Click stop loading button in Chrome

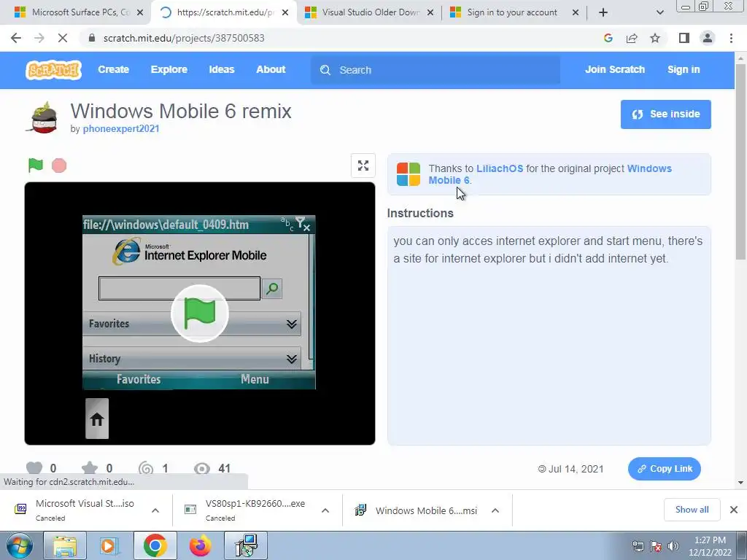click(63, 38)
